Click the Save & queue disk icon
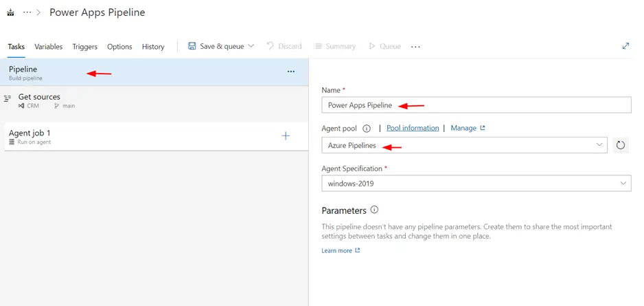 tap(192, 46)
